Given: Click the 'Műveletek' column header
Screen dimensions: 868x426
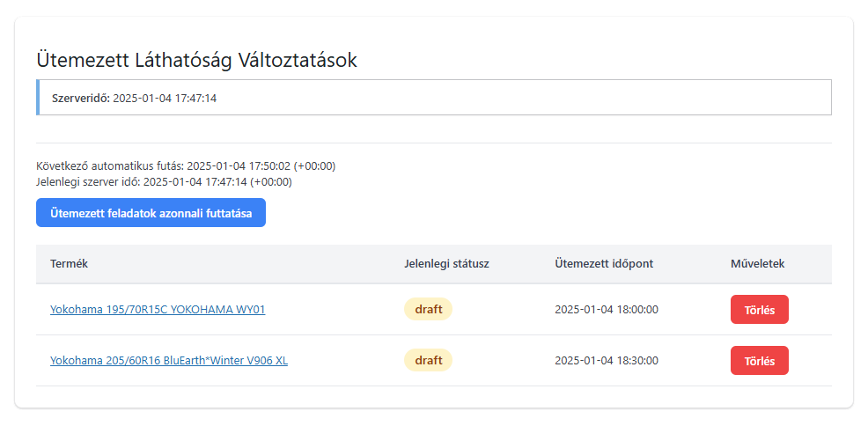Looking at the screenshot, I should pyautogui.click(x=757, y=264).
